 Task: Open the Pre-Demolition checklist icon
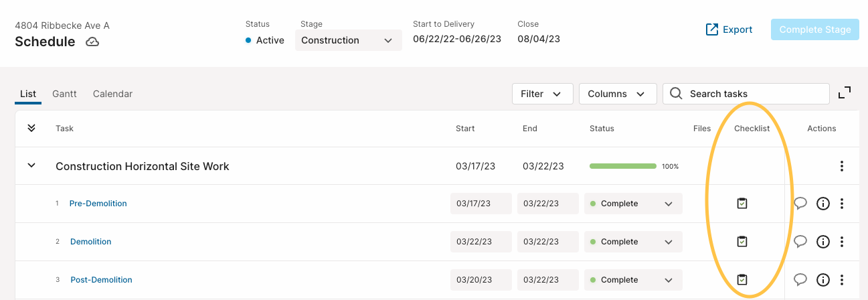coord(742,204)
